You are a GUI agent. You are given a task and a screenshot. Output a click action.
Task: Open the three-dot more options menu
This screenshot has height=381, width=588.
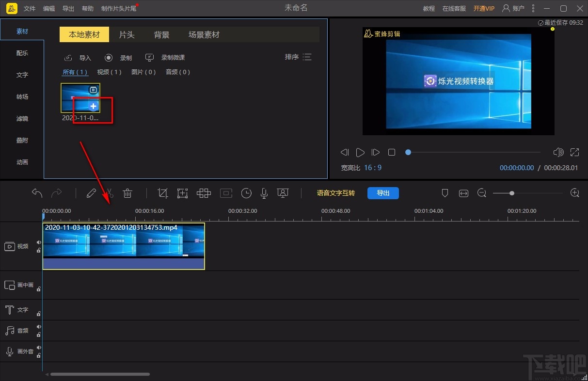tap(534, 8)
